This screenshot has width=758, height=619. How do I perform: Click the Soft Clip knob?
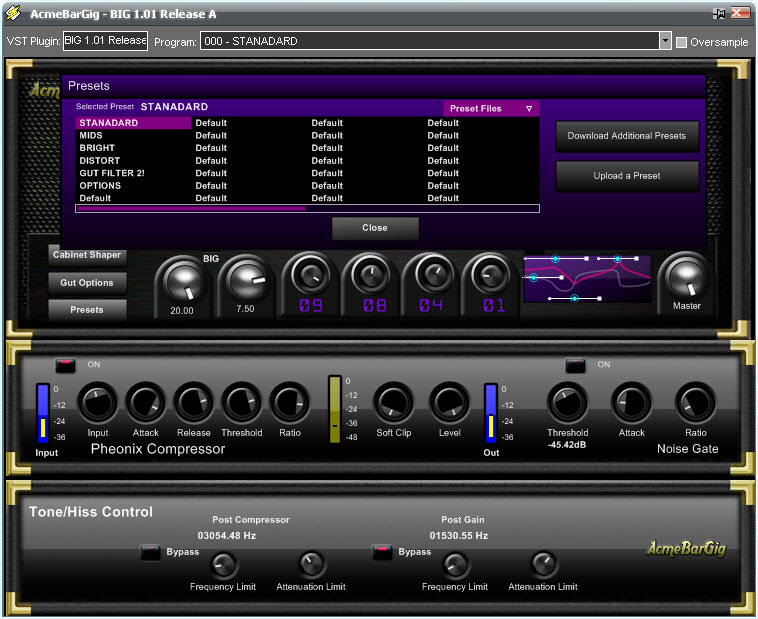[394, 403]
